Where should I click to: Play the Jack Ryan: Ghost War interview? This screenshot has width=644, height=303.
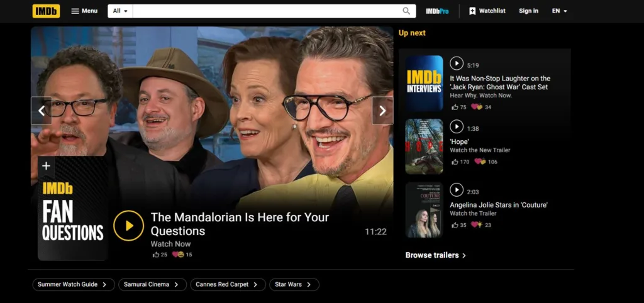(457, 63)
